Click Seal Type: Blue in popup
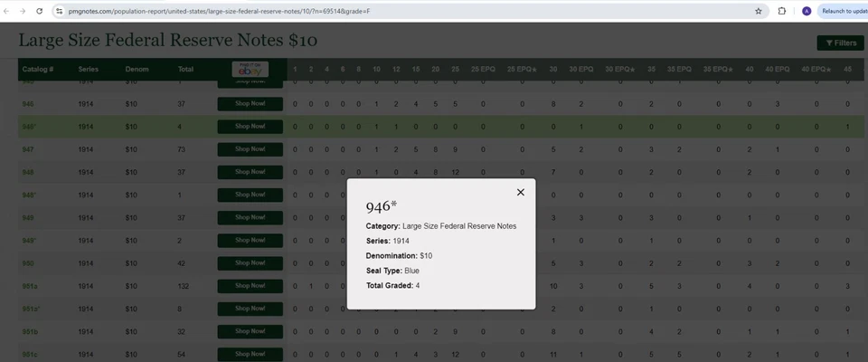The height and width of the screenshot is (362, 868). [392, 271]
